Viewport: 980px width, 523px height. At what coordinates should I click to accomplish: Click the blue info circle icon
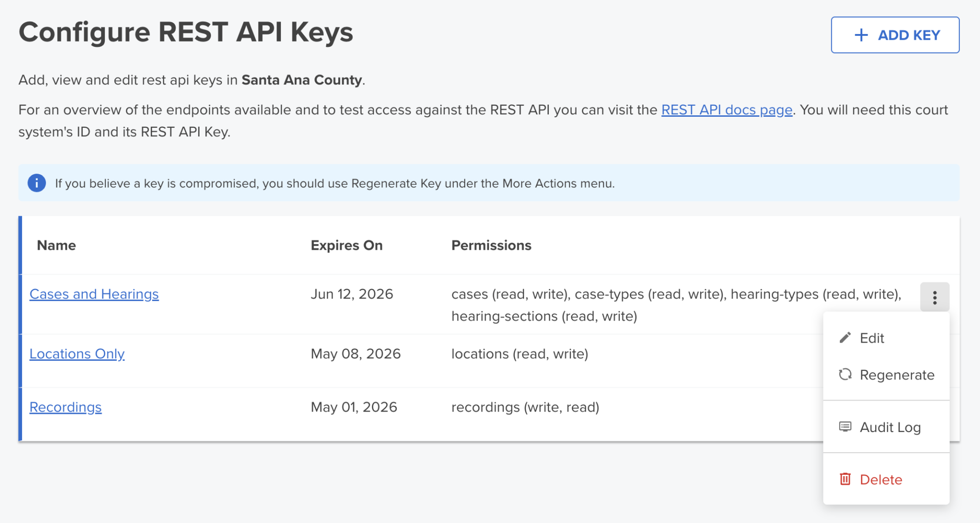[x=37, y=183]
